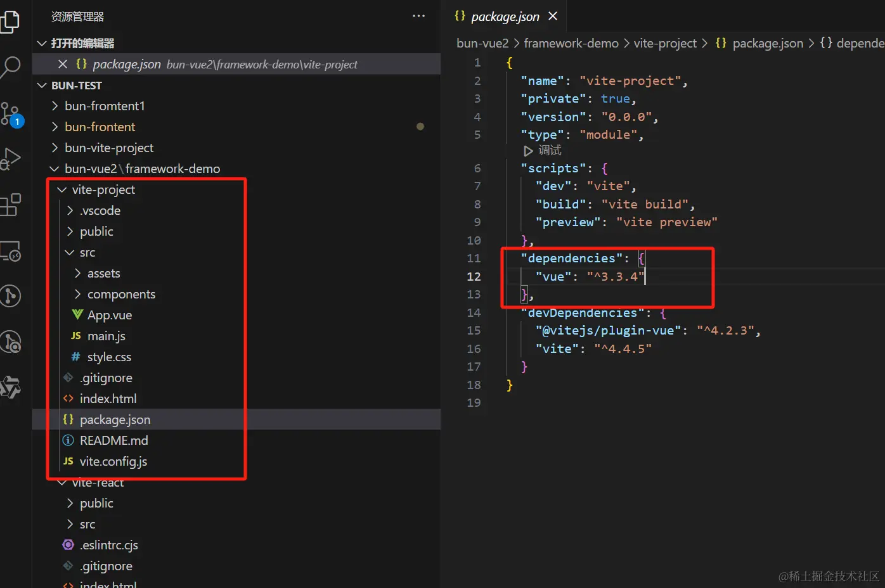Open the README.md file
The width and height of the screenshot is (885, 588).
[113, 440]
